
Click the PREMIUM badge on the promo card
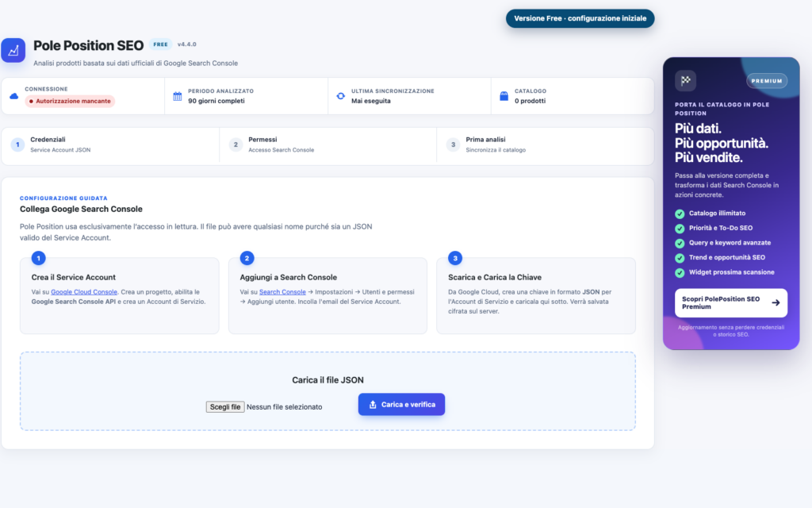click(767, 81)
